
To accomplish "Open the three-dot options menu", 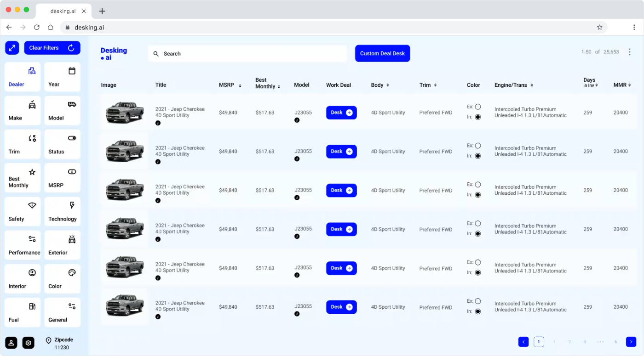I will 630,52.
